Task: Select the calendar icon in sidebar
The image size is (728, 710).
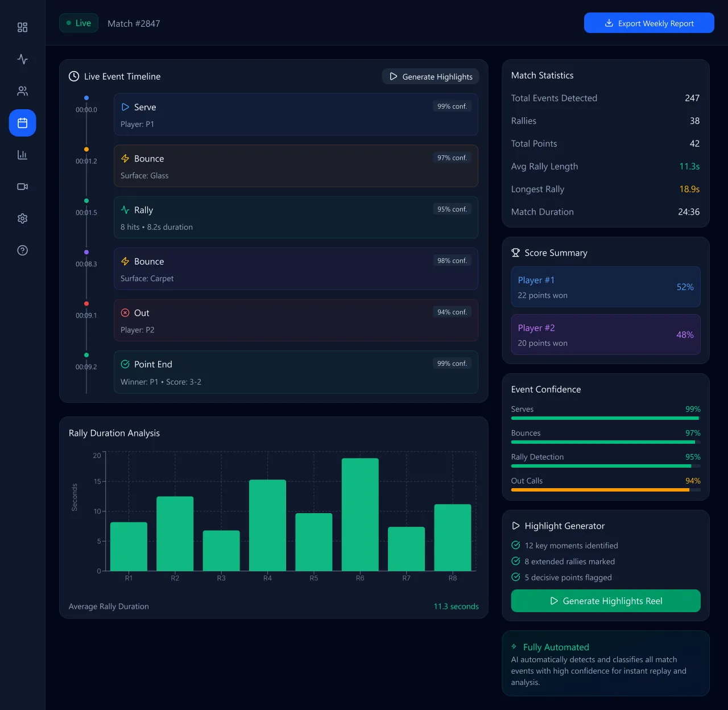Action: coord(22,123)
